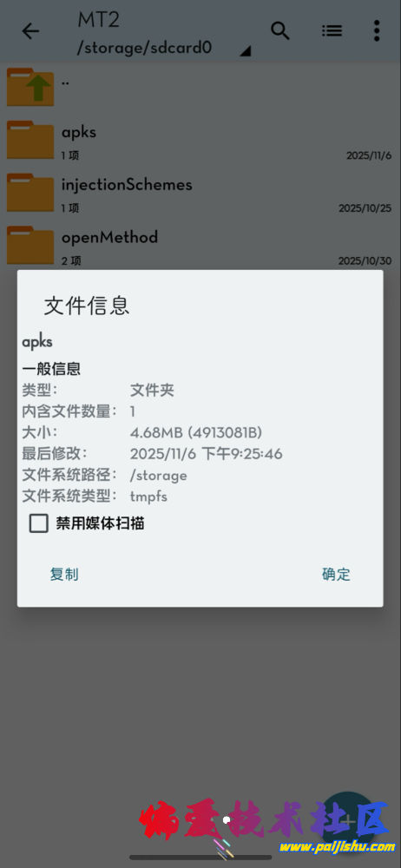Open the openMethod folder icon
The width and height of the screenshot is (401, 868).
coord(30,245)
